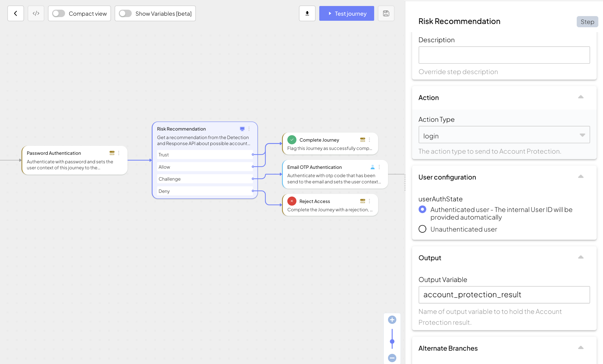Screen dimensions: 603x364
Task: Click zoom out minus icon
Action: coord(392,358)
